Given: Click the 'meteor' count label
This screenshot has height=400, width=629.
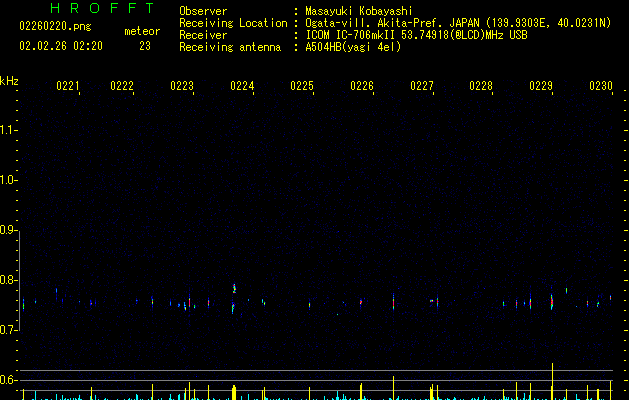Looking at the screenshot, I should pyautogui.click(x=142, y=31).
